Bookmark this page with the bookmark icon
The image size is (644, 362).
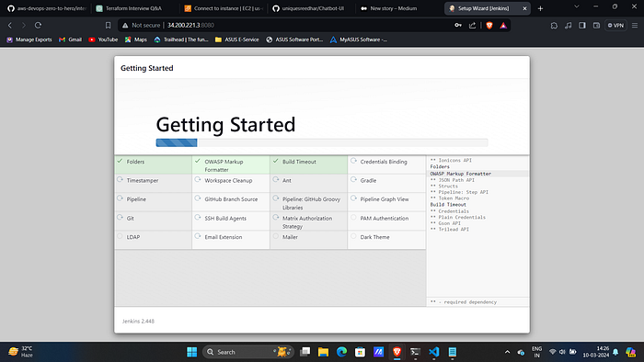pos(108,26)
